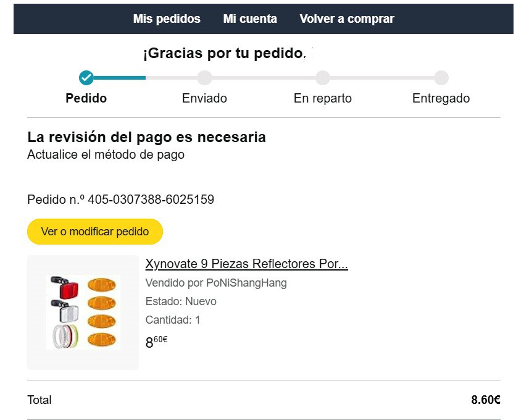Click the teal filled progress bar segment
Screen dimensions: 516x420
(x=120, y=78)
